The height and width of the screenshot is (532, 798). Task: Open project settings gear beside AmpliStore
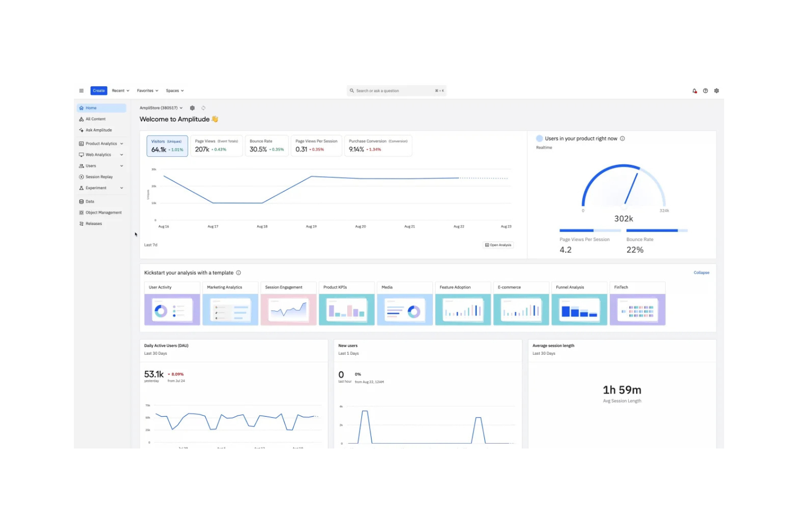(x=192, y=108)
